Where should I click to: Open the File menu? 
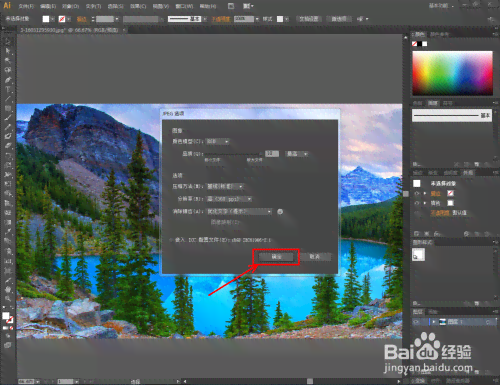coord(26,6)
